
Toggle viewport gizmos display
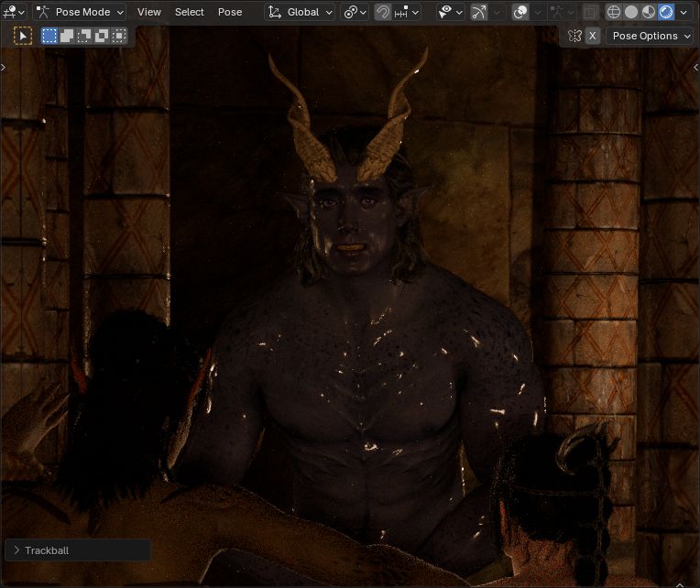tap(479, 12)
